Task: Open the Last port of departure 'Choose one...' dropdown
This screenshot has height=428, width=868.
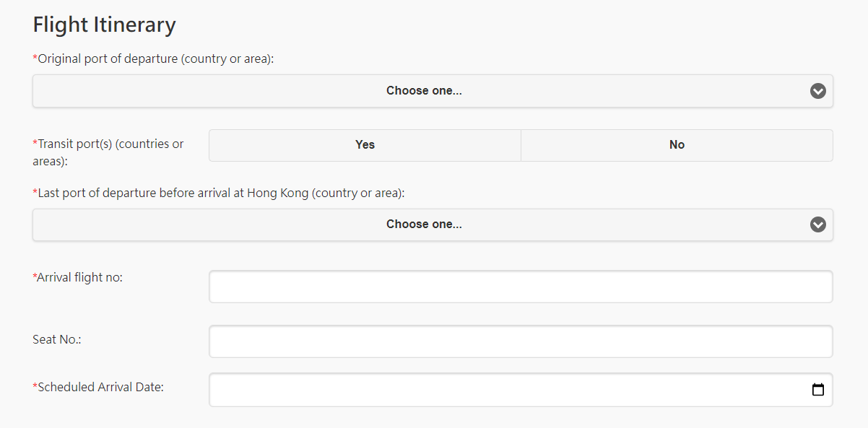Action: click(433, 224)
